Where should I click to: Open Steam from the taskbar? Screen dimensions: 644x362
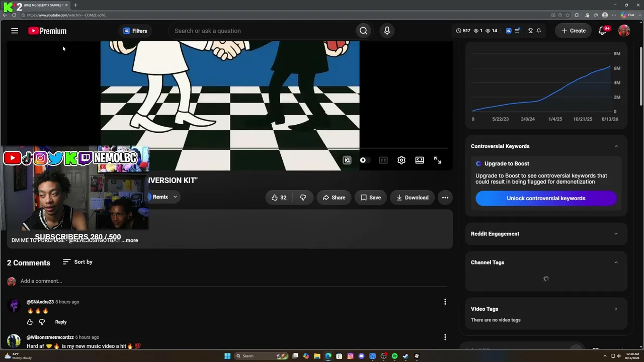point(406,356)
